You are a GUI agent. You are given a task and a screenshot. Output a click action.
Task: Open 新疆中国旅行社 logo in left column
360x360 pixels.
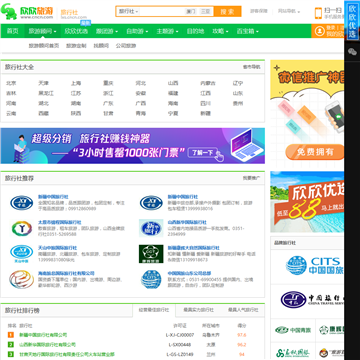click(x=22, y=203)
